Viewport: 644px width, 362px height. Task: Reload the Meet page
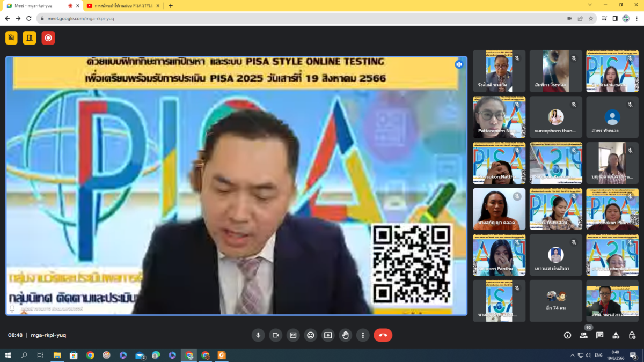click(x=29, y=18)
